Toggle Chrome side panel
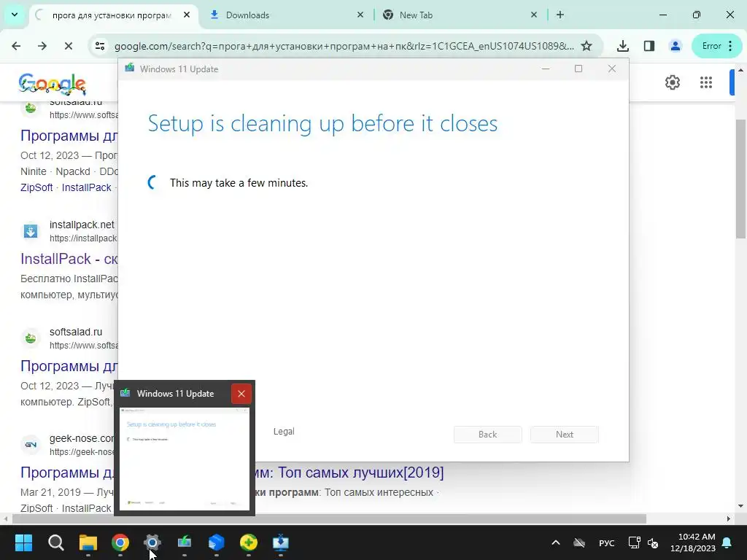This screenshot has height=560, width=747. pyautogui.click(x=649, y=46)
